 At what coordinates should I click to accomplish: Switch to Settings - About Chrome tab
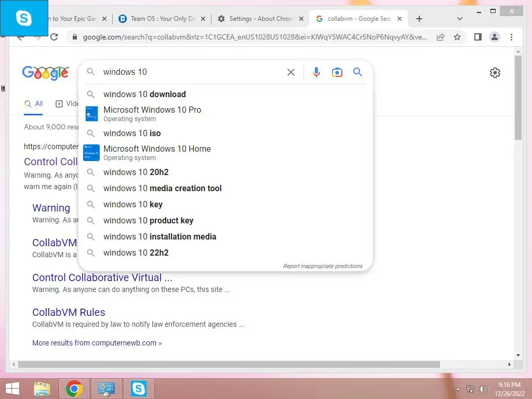tap(261, 19)
